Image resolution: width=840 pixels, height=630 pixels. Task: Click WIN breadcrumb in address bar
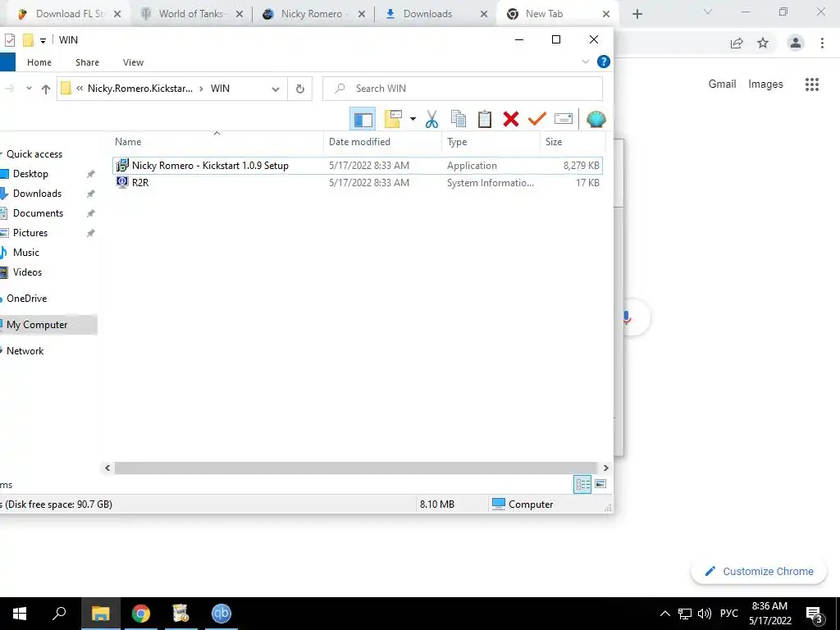pos(220,89)
